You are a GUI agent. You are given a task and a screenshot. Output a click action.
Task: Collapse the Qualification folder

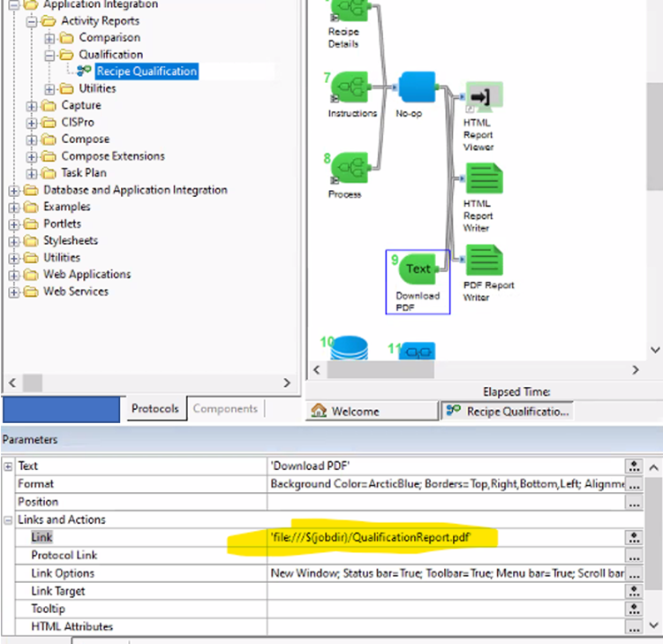tap(49, 55)
